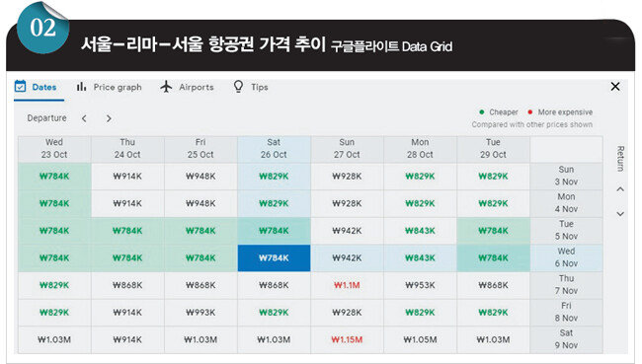Switch to the Airports tab
642x364 pixels.
point(187,87)
